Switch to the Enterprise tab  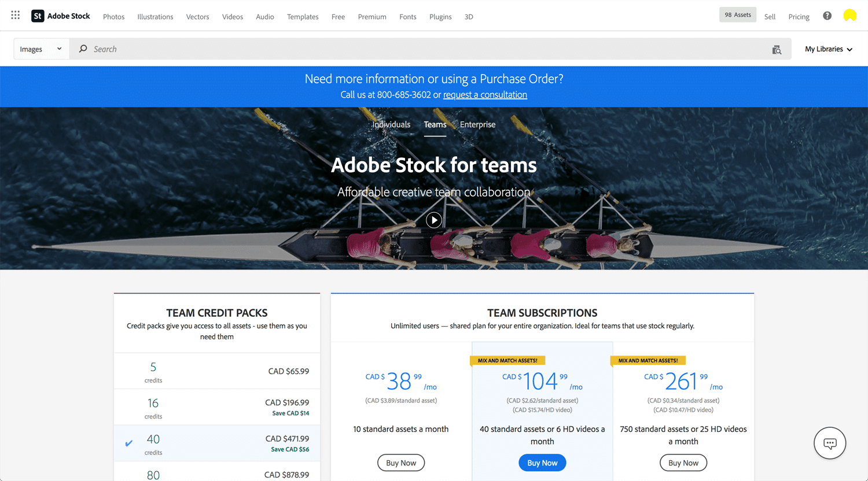pyautogui.click(x=477, y=124)
